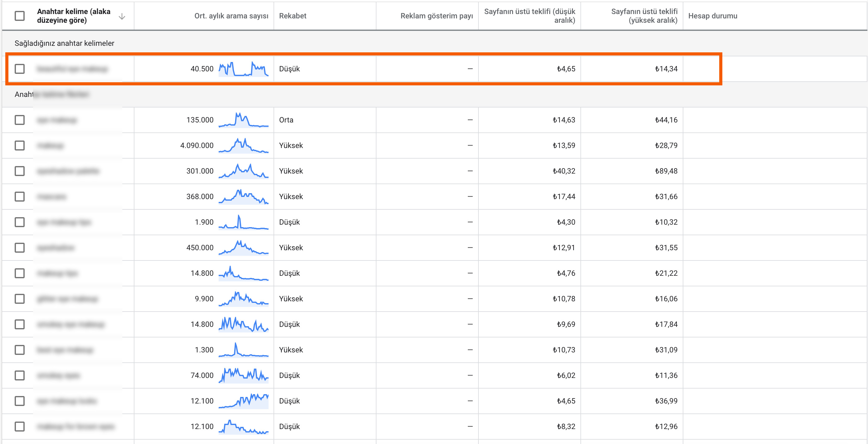Click the Reklam gösterim payı column header
The width and height of the screenshot is (868, 444).
436,16
